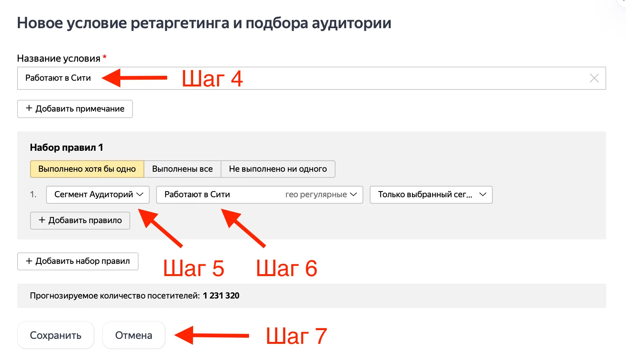Screen dimensions: 626x364
Task: Add a note with Добавить примечание
Action: (x=75, y=109)
